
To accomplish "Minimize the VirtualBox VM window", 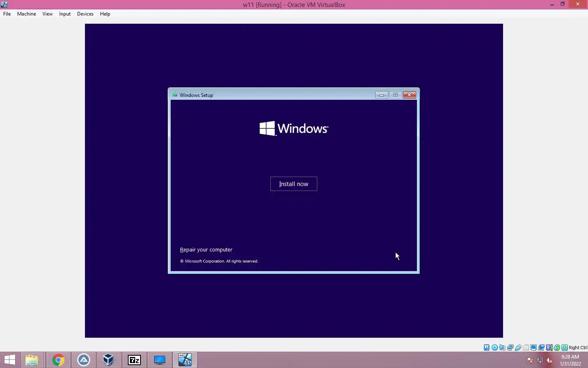I will (552, 4).
